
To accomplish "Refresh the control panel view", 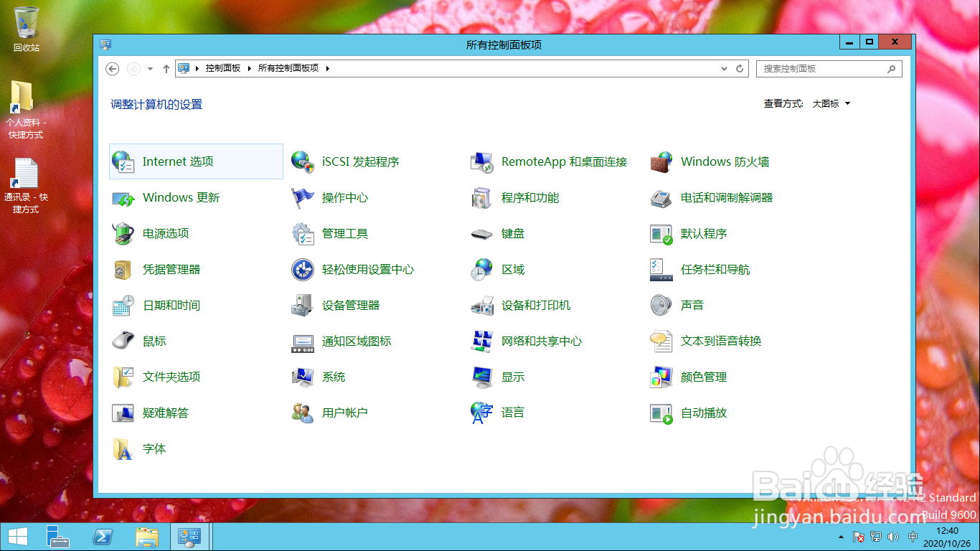I will [x=740, y=69].
